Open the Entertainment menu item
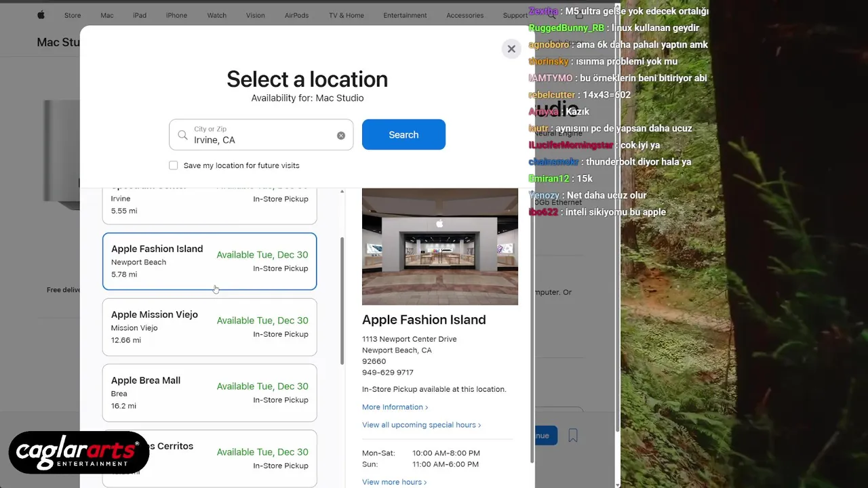 (x=405, y=16)
